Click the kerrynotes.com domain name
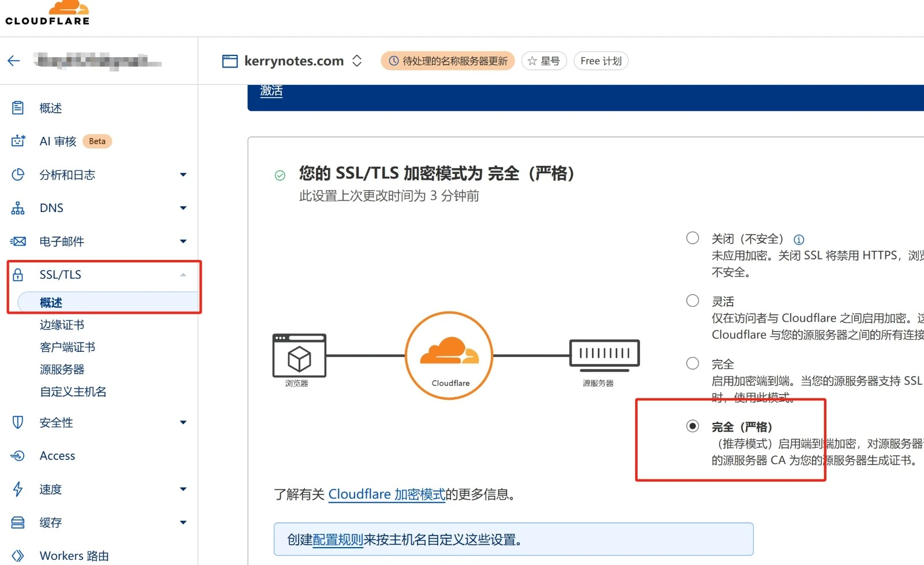Screen dimensions: 924x565 [x=294, y=61]
